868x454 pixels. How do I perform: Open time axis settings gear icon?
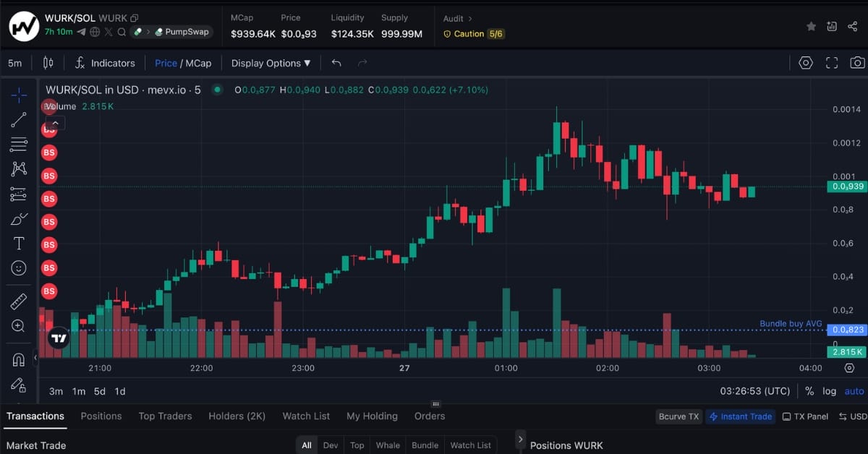[x=850, y=368]
